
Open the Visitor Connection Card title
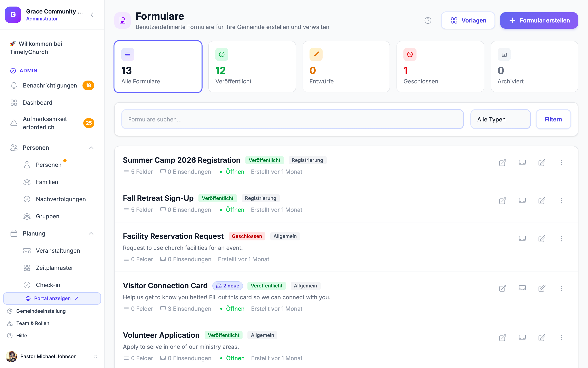[165, 286]
